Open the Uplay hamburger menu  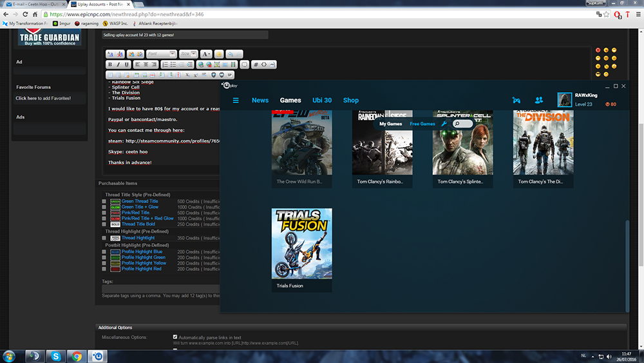pos(236,101)
